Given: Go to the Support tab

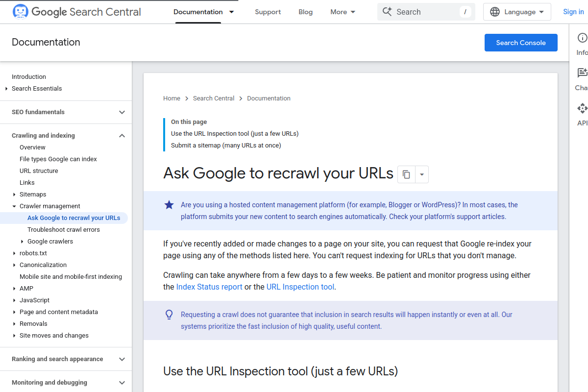Looking at the screenshot, I should 268,12.
